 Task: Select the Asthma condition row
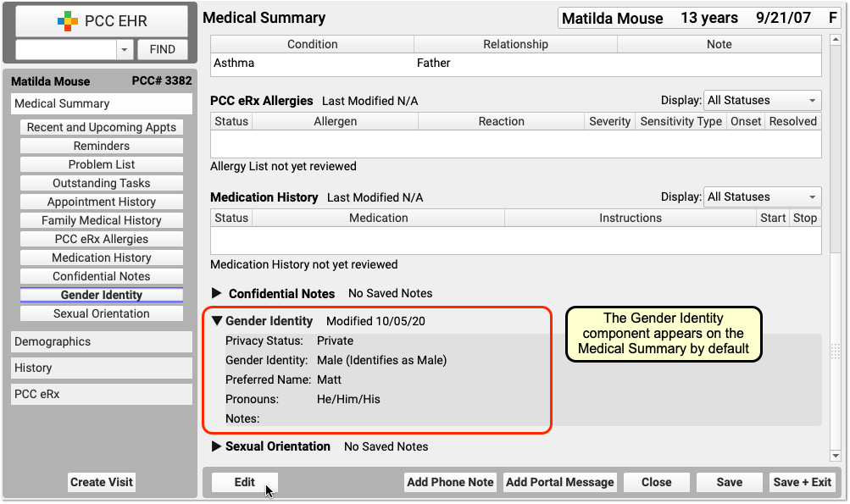516,63
